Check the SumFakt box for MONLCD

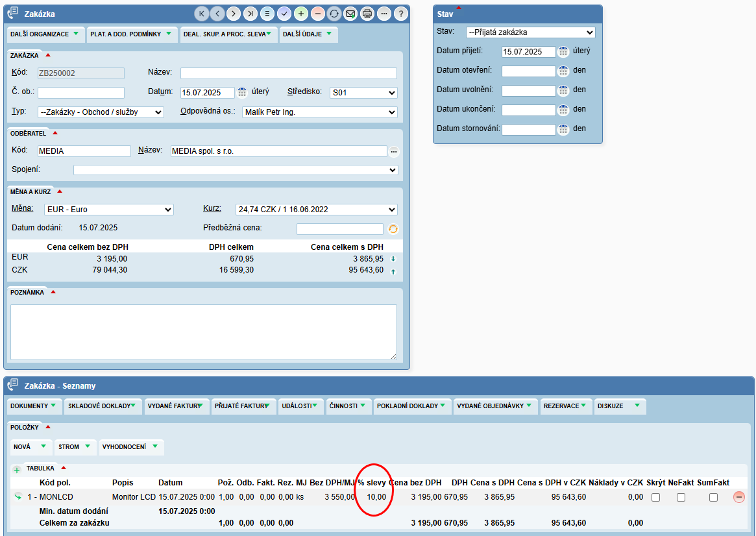713,497
